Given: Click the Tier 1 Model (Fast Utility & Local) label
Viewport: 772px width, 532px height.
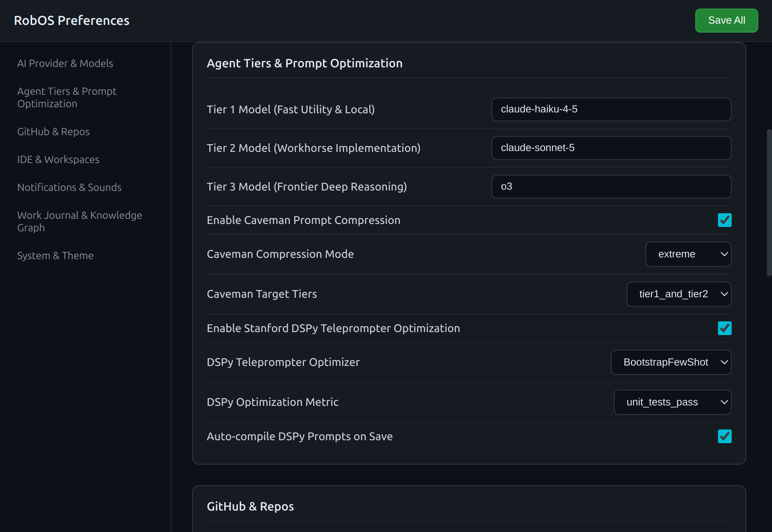Looking at the screenshot, I should click(x=291, y=109).
